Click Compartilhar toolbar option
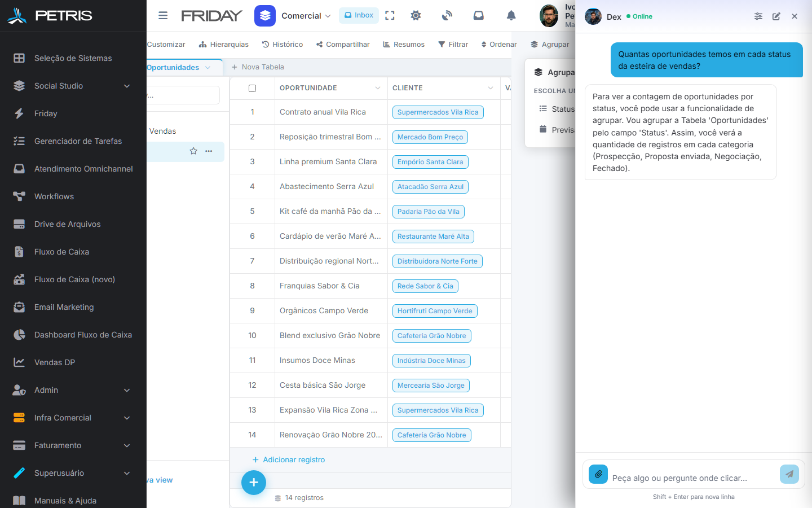 click(343, 45)
